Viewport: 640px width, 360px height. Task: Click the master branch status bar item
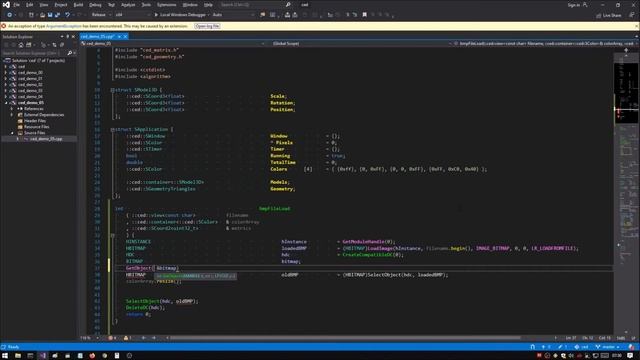pyautogui.click(x=608, y=347)
